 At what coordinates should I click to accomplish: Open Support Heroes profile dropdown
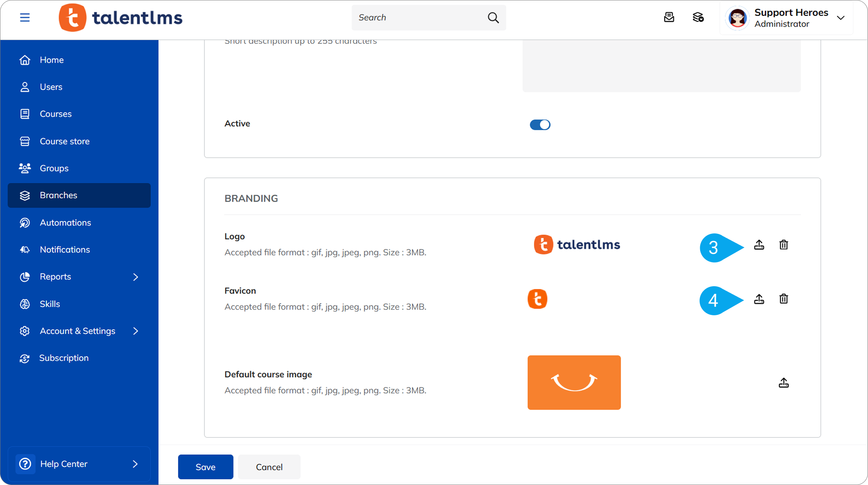pyautogui.click(x=840, y=18)
